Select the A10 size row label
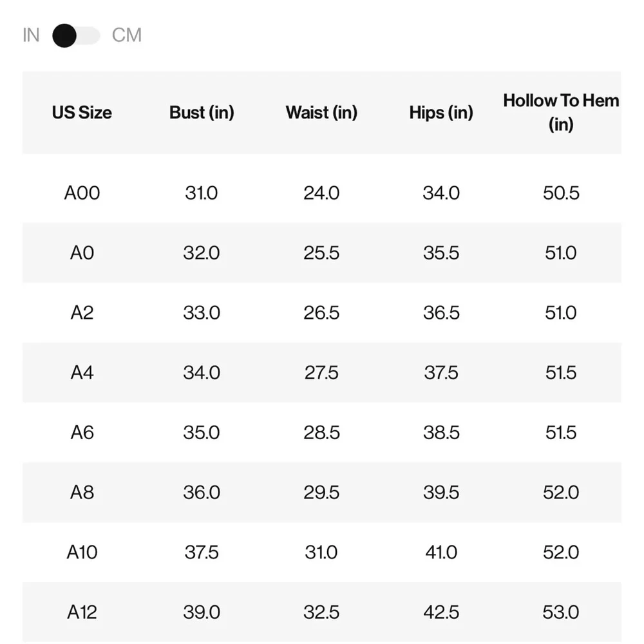The image size is (644, 644). click(82, 553)
